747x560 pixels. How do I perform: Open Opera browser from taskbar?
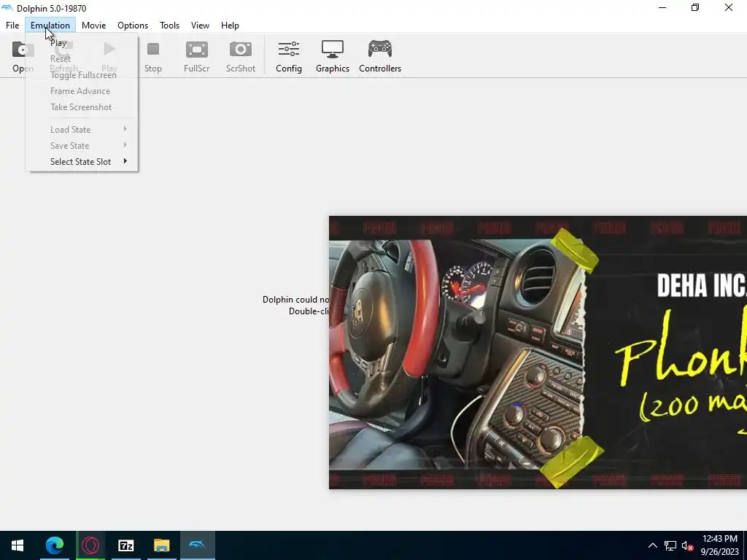click(x=90, y=545)
